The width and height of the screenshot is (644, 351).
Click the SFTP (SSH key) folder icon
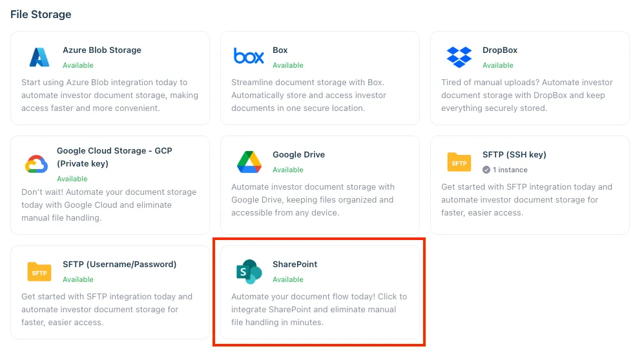coord(459,162)
